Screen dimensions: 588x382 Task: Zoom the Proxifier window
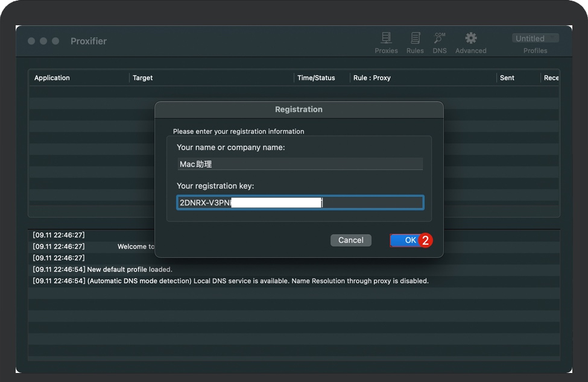click(x=55, y=41)
